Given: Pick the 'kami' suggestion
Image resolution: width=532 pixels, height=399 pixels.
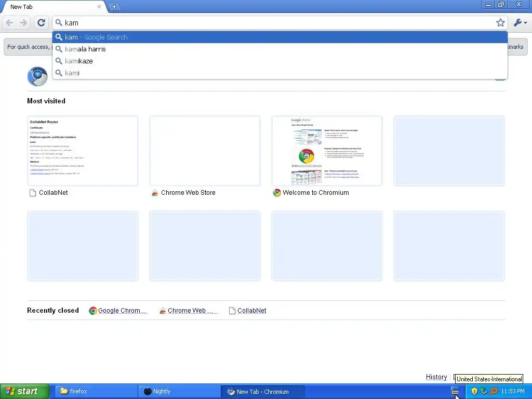Looking at the screenshot, I should pyautogui.click(x=280, y=73).
